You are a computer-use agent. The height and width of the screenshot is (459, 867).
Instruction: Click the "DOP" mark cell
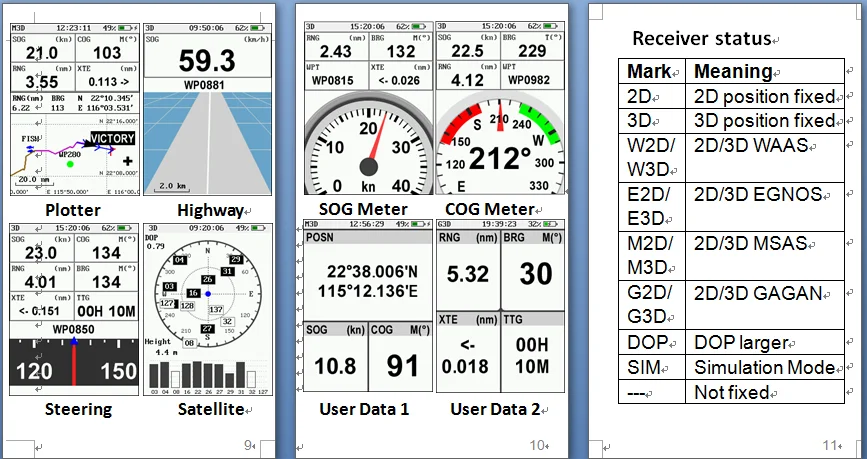652,342
